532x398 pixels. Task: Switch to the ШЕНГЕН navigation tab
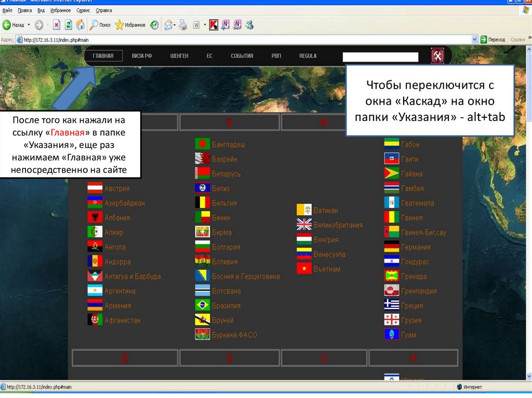(179, 56)
